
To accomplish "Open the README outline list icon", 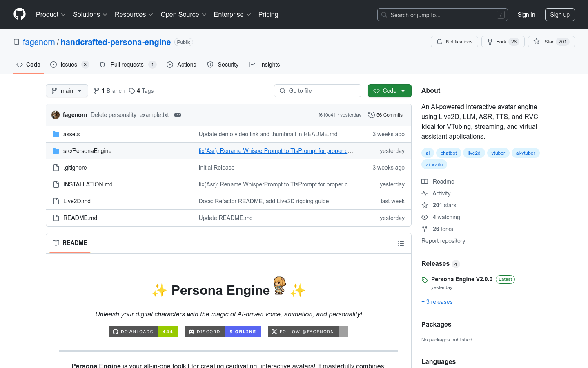I will tap(401, 243).
